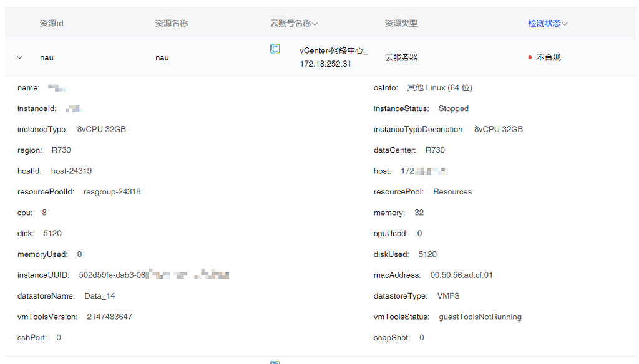
Task: Click the status indicator for the nau resource
Action: [529, 57]
